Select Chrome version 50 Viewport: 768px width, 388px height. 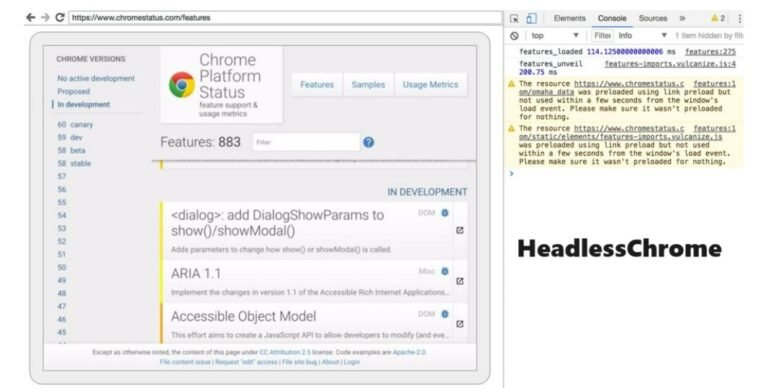coord(62,267)
